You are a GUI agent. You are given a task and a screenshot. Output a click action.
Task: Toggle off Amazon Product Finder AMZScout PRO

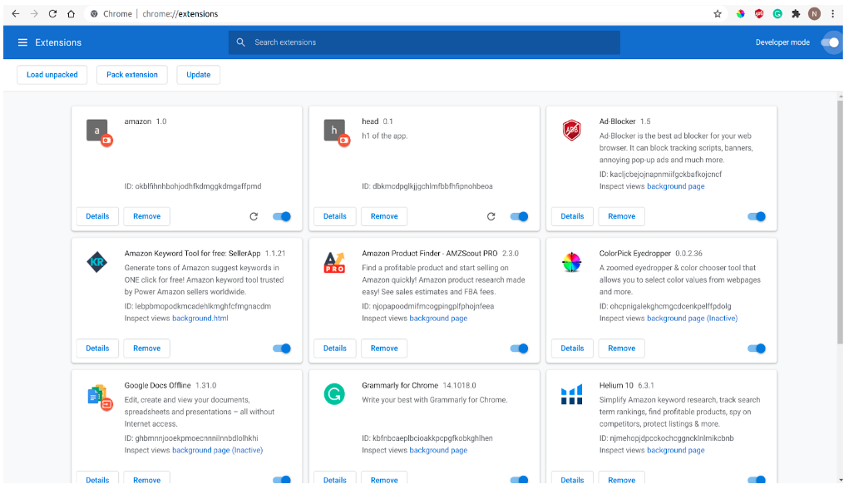pos(519,348)
